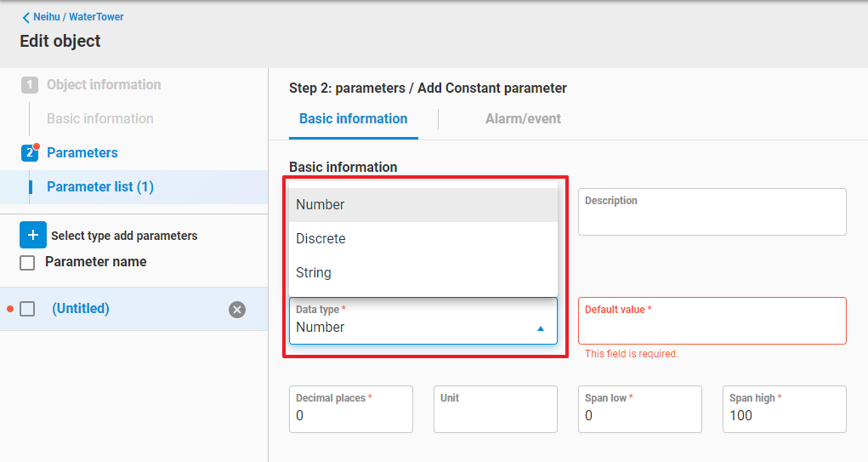The image size is (868, 462).
Task: Focus the Default value required field
Action: [712, 327]
